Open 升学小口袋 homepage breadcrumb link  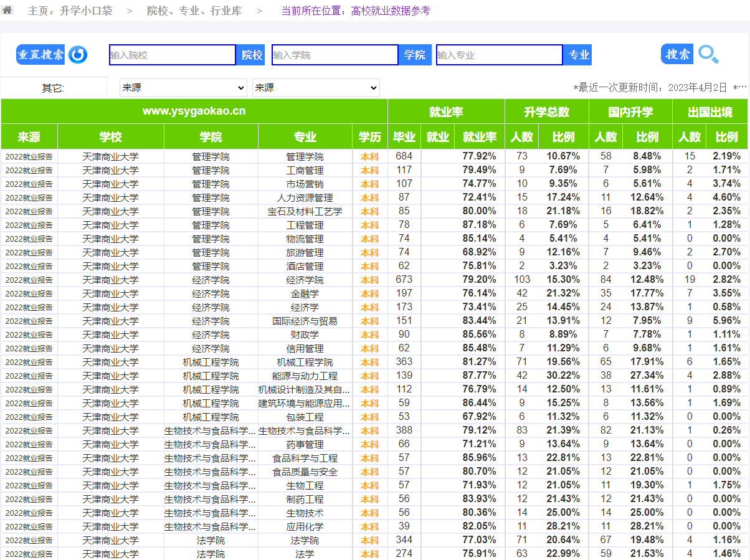pyautogui.click(x=70, y=11)
